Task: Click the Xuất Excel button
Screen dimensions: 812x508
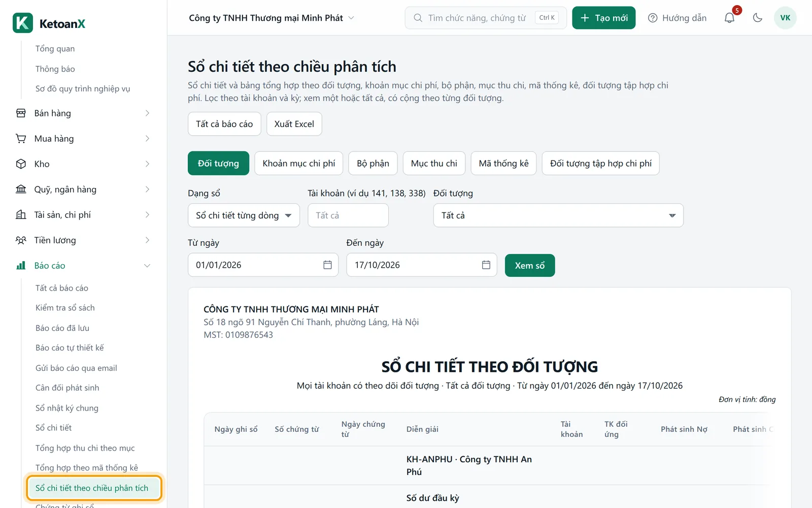Action: click(x=294, y=124)
